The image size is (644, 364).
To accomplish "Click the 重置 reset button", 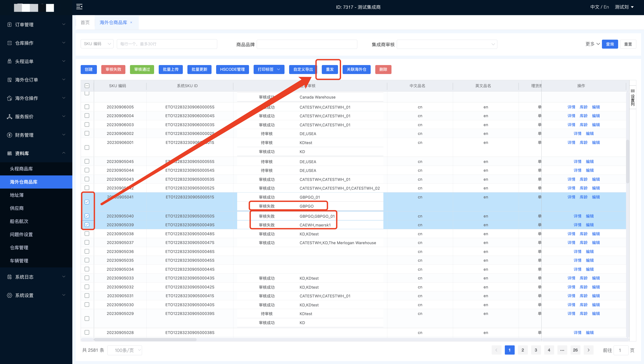I will pyautogui.click(x=628, y=44).
